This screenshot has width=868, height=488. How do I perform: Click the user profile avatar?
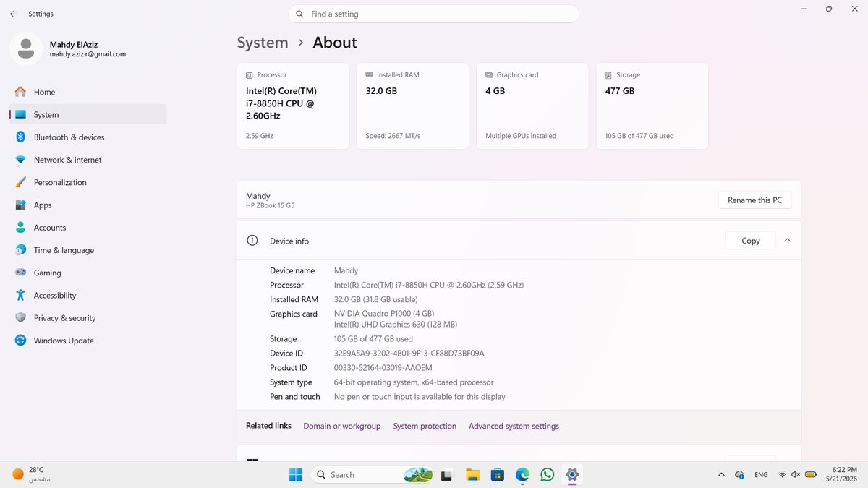click(26, 48)
